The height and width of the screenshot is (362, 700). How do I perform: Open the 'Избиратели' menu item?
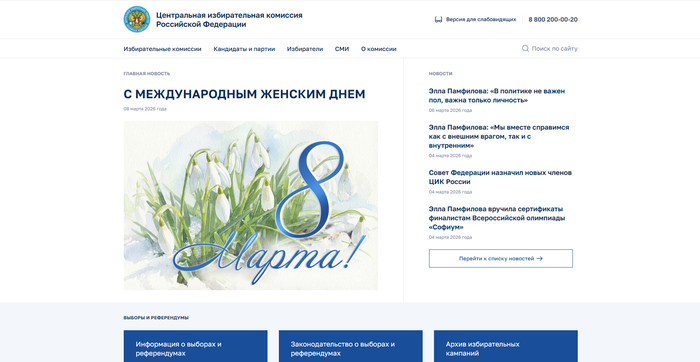(305, 49)
